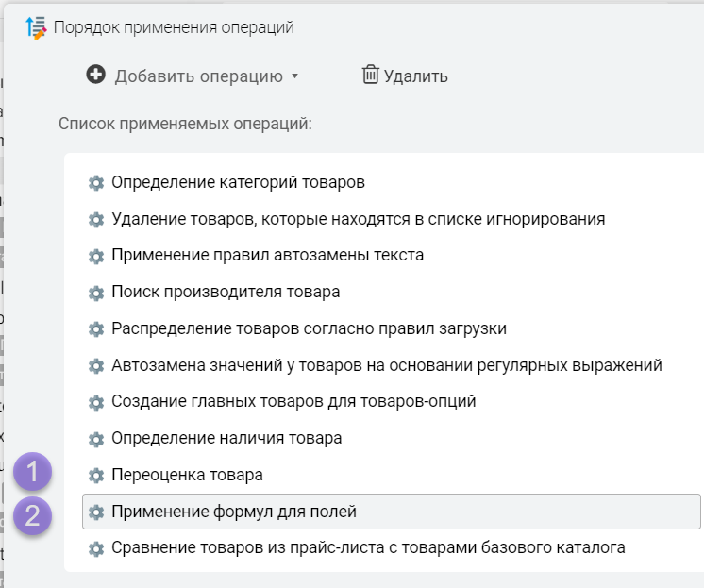This screenshot has height=588, width=704.
Task: Click the gear icon beside 'Определение наличия товара'
Action: [95, 439]
